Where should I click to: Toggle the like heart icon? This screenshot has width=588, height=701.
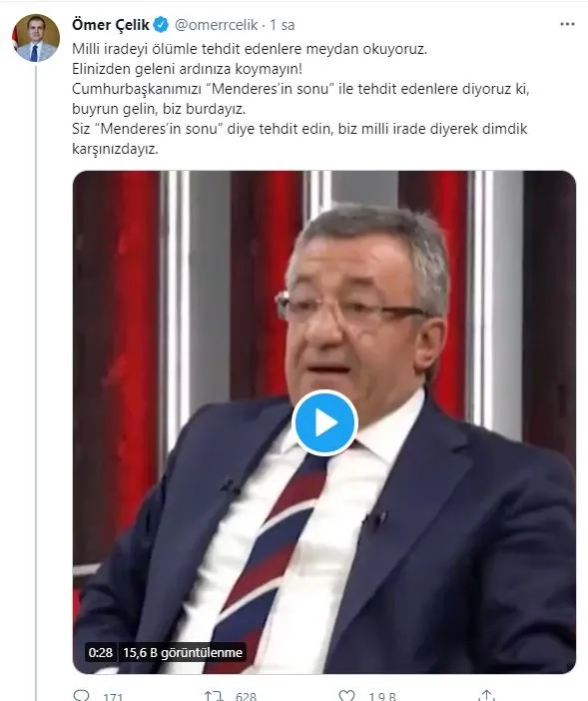(346, 696)
